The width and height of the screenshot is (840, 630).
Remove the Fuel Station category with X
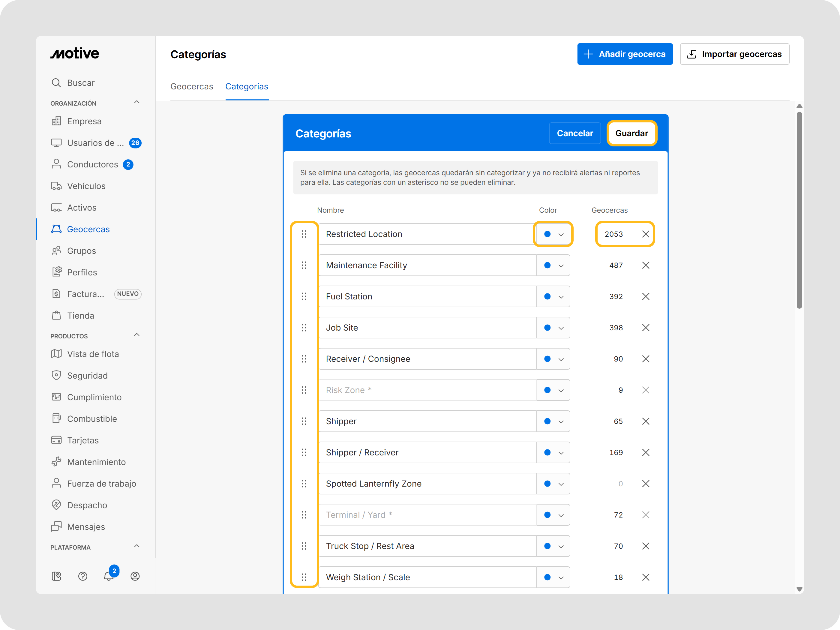pos(646,297)
